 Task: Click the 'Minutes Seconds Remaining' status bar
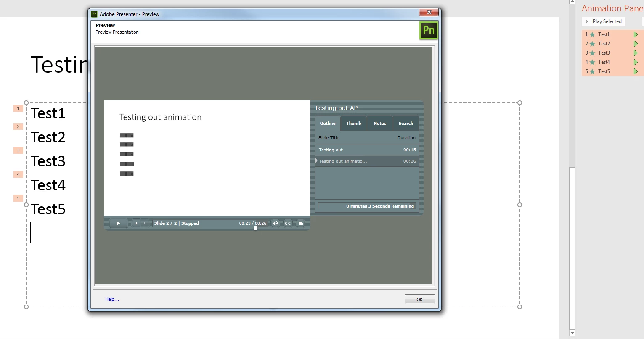point(367,206)
